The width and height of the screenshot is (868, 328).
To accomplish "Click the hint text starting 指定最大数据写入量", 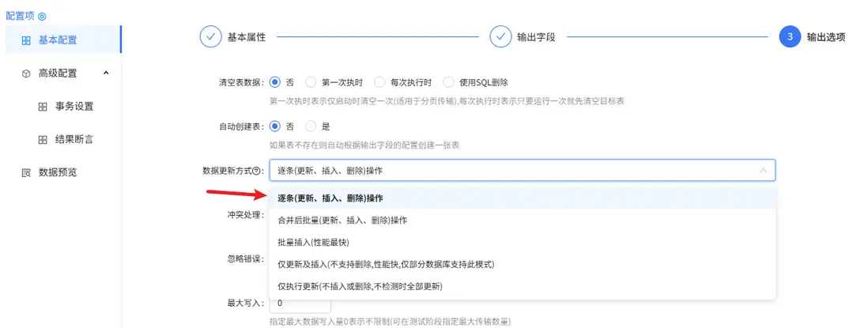I will pyautogui.click(x=390, y=322).
